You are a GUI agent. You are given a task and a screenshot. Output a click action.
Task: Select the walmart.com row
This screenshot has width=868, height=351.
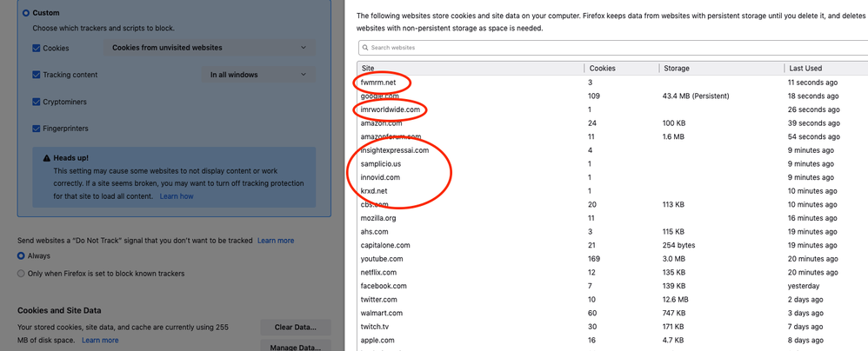[x=613, y=313]
